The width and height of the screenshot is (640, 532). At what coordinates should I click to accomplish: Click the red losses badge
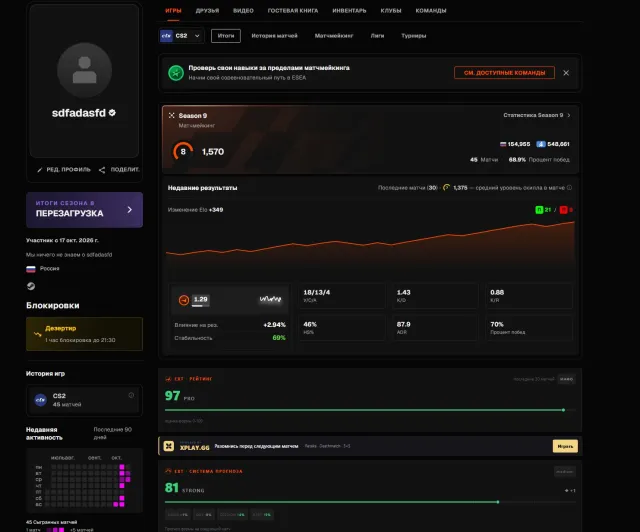[x=566, y=210]
